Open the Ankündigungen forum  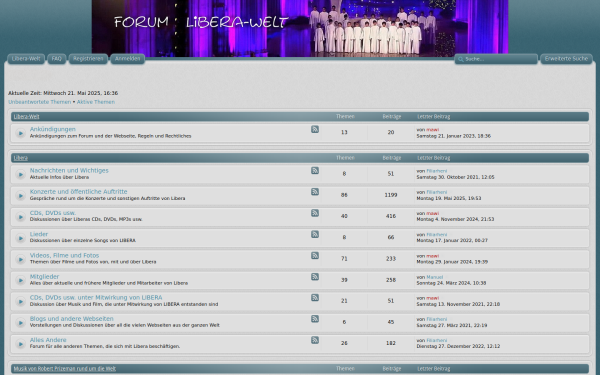[53, 129]
